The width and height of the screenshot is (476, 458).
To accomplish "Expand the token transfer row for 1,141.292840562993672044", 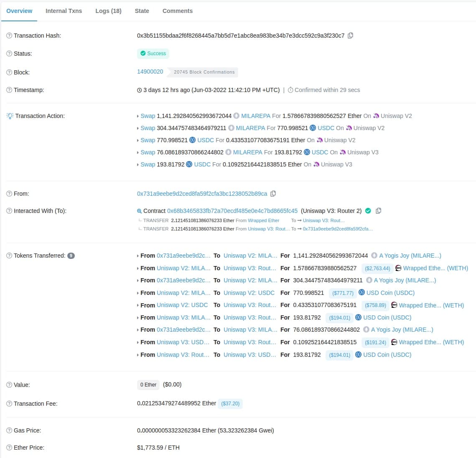I will (138, 256).
